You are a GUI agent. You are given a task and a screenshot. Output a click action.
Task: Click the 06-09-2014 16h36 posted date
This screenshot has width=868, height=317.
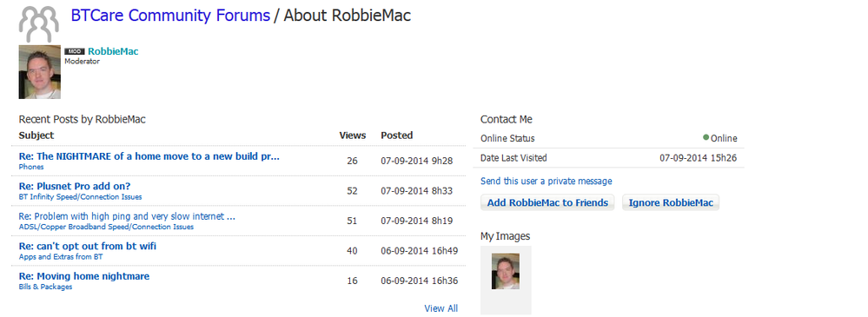[420, 281]
